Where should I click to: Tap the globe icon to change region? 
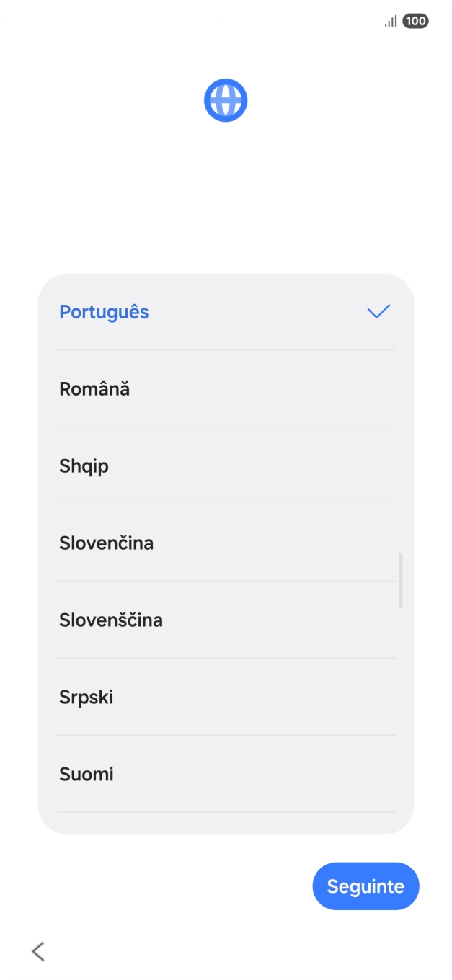coord(226,100)
